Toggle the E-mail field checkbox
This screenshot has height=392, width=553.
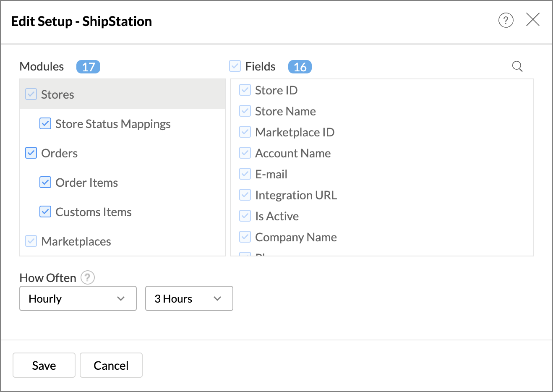click(x=245, y=174)
